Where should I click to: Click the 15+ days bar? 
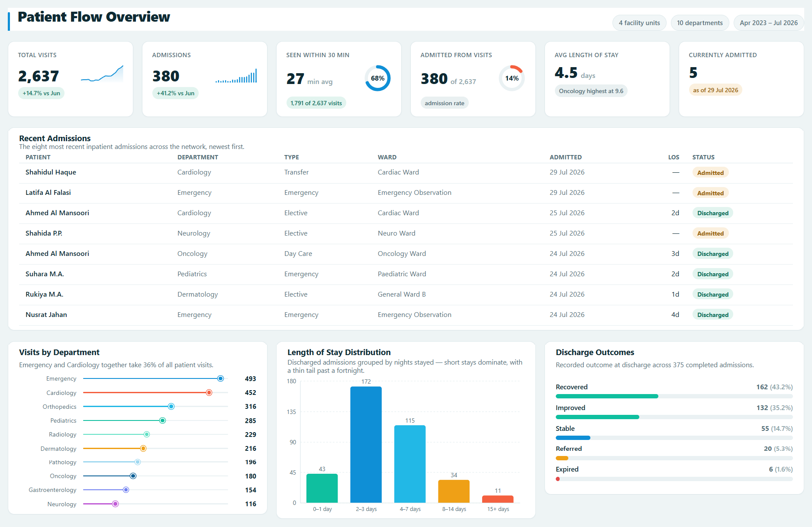coord(498,499)
